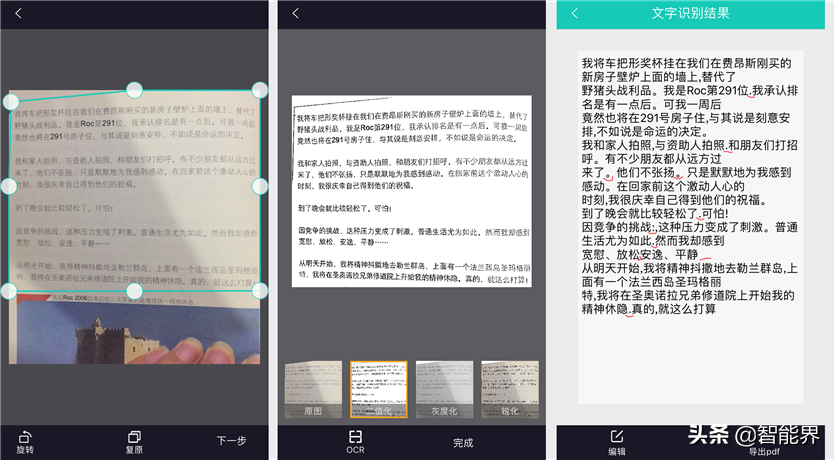The height and width of the screenshot is (460, 835).
Task: Go back from the crop screen
Action: pyautogui.click(x=19, y=13)
